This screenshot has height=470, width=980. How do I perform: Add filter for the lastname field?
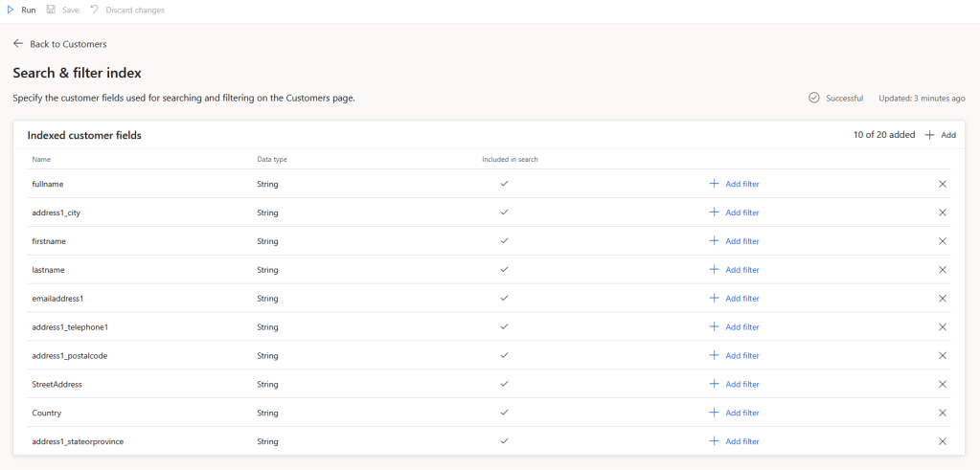734,270
